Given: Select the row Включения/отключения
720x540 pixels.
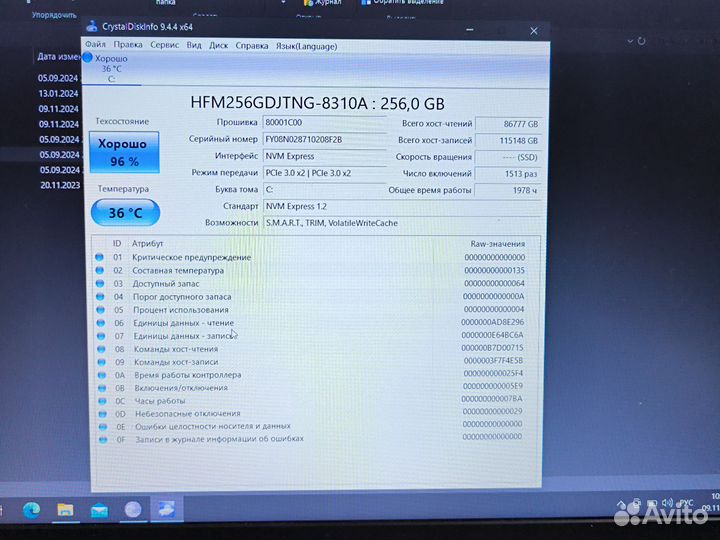Looking at the screenshot, I should pos(310,388).
